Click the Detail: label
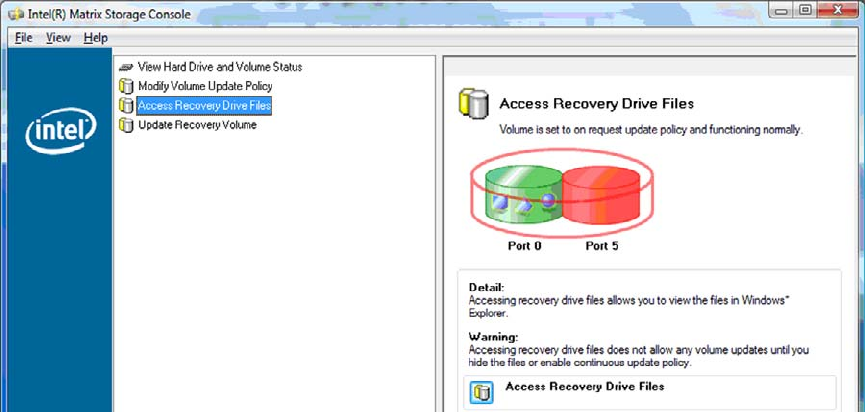Image resolution: width=865 pixels, height=412 pixels. (x=486, y=287)
